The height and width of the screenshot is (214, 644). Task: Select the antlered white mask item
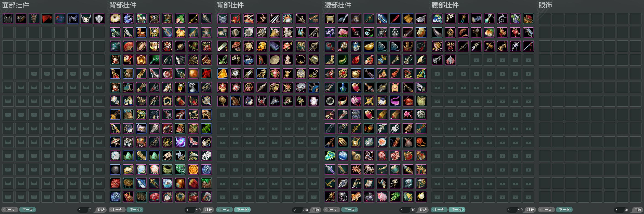tap(86, 19)
